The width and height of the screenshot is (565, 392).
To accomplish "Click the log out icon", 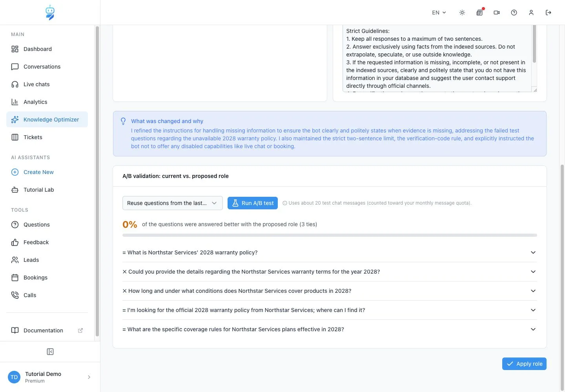I will point(549,13).
